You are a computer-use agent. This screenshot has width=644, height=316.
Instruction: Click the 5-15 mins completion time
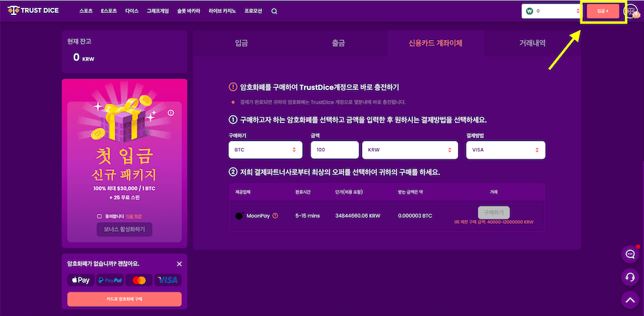pos(308,215)
